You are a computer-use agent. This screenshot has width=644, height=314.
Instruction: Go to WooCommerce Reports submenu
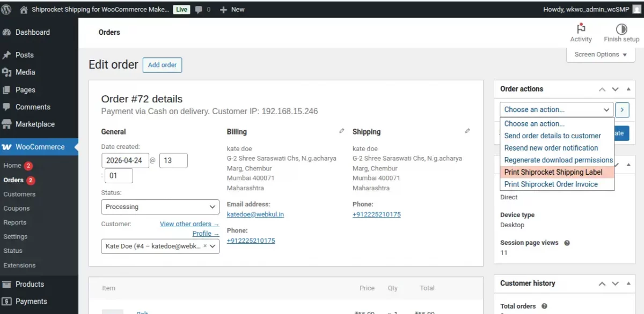click(15, 222)
